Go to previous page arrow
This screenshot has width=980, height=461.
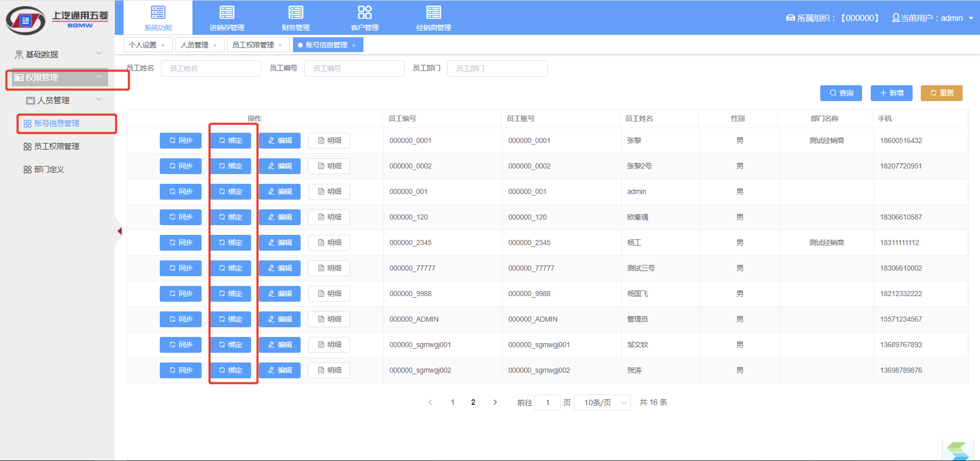430,402
